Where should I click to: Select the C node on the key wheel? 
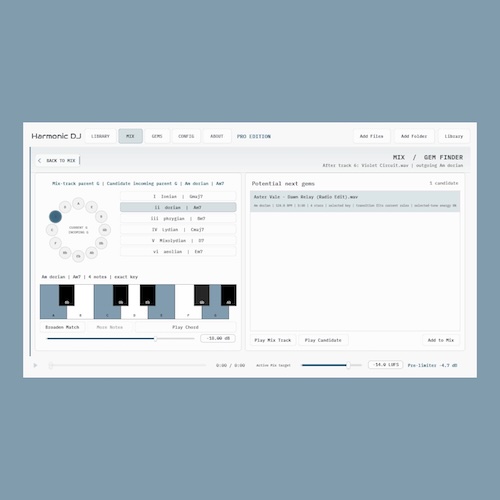pyautogui.click(x=52, y=230)
